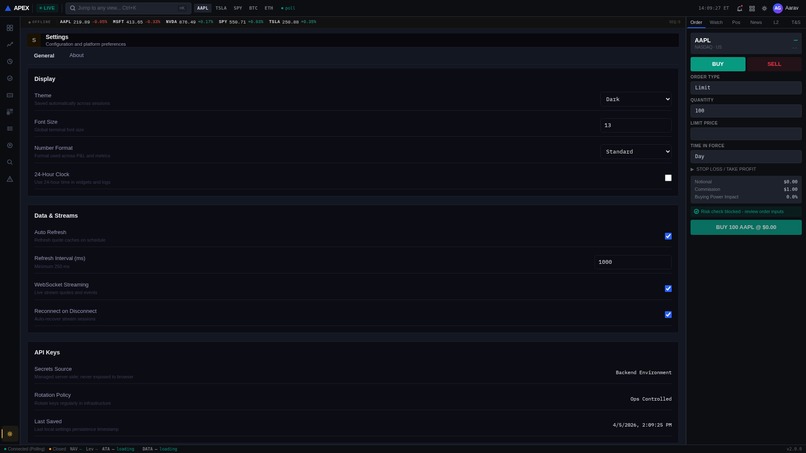806x453 pixels.
Task: Select the ETH quick symbol chip
Action: 269,8
